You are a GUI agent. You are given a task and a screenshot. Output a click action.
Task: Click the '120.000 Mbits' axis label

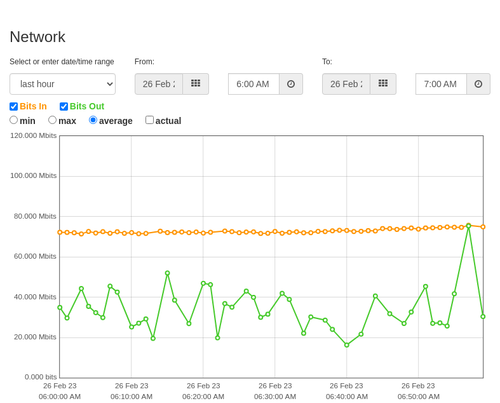(x=33, y=136)
